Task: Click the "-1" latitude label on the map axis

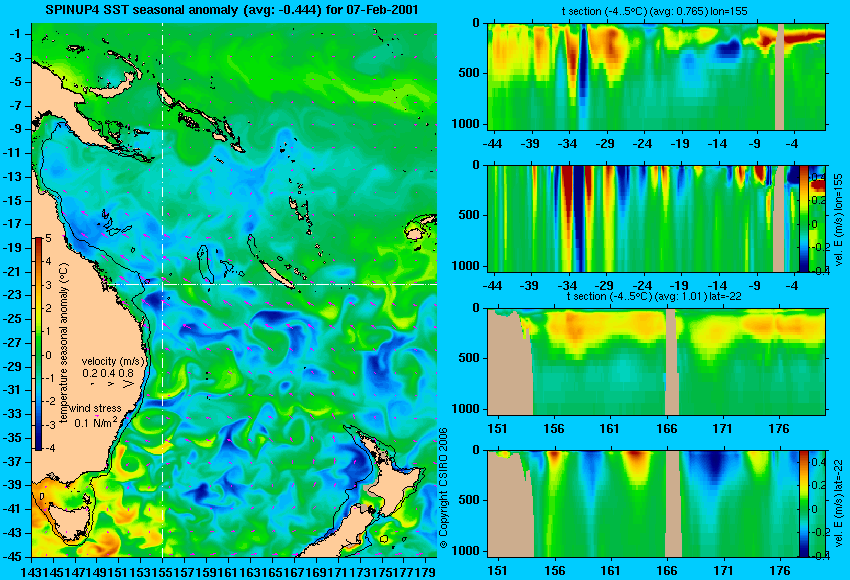Action: [16, 34]
